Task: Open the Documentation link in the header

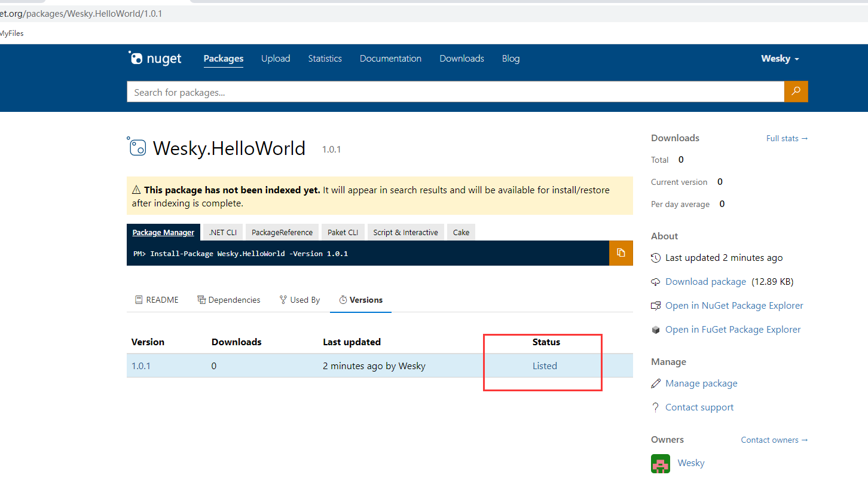Action: click(390, 59)
